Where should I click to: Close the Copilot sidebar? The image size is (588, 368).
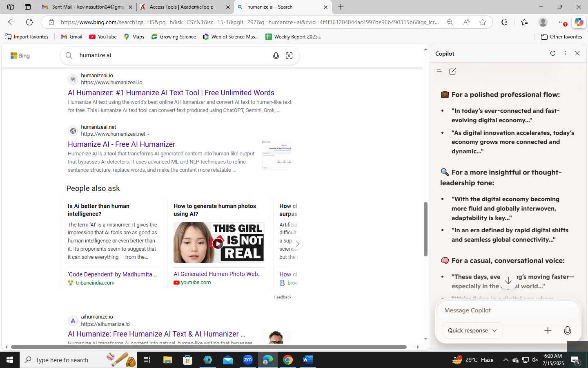(577, 53)
